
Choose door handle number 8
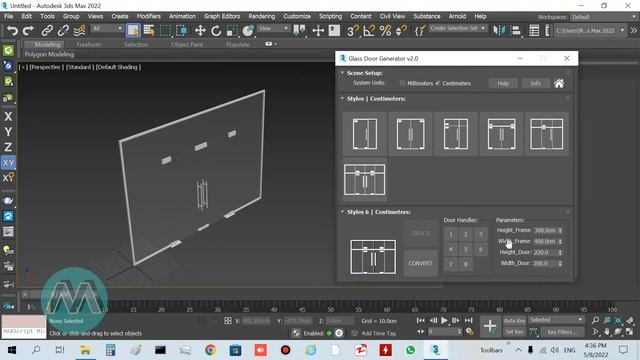[466, 264]
